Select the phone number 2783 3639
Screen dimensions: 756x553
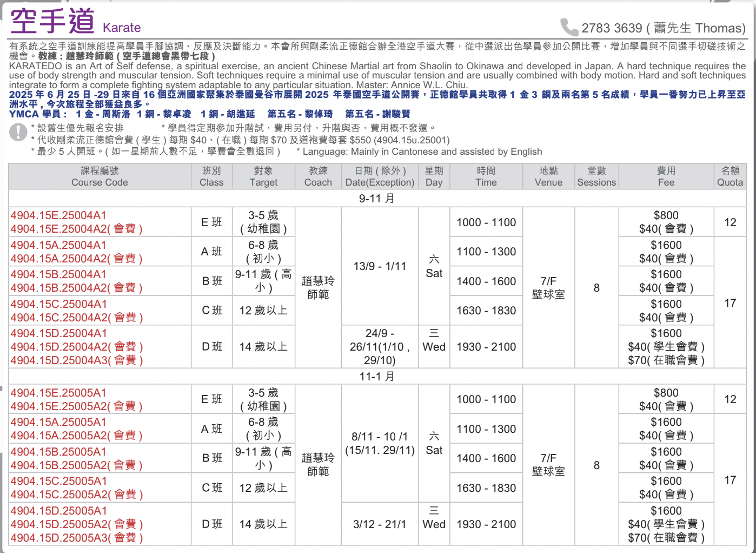tap(612, 28)
